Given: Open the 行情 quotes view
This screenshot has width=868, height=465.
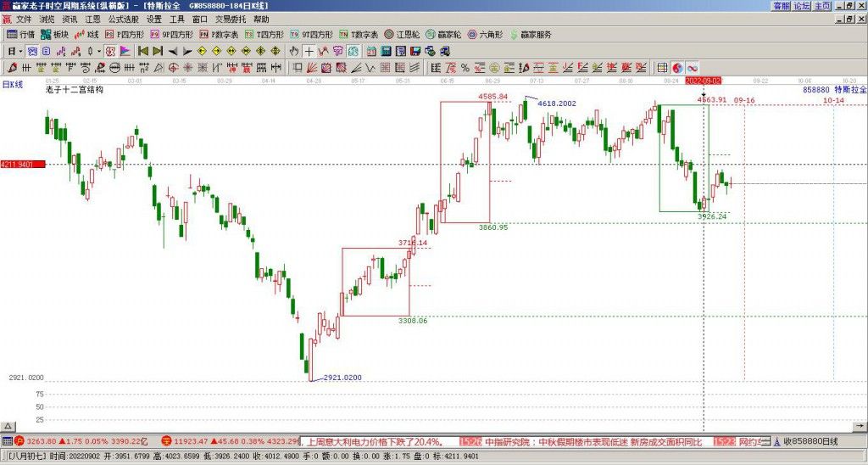Looking at the screenshot, I should coord(21,35).
